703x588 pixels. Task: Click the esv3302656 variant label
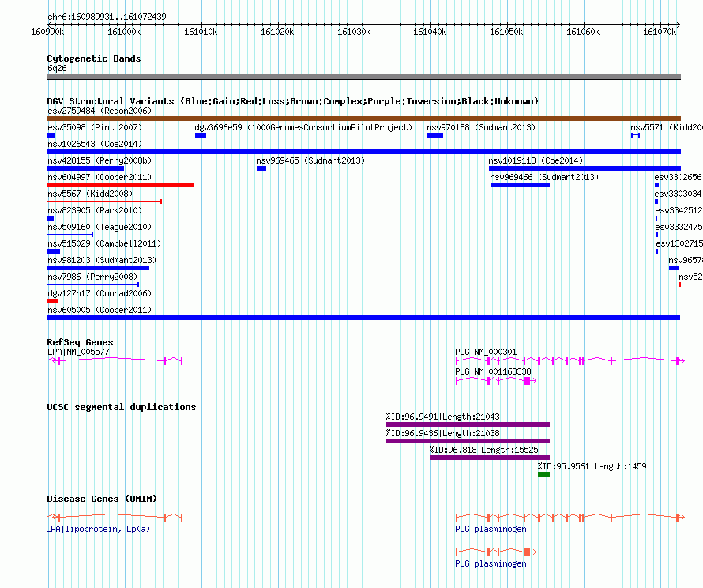[679, 177]
